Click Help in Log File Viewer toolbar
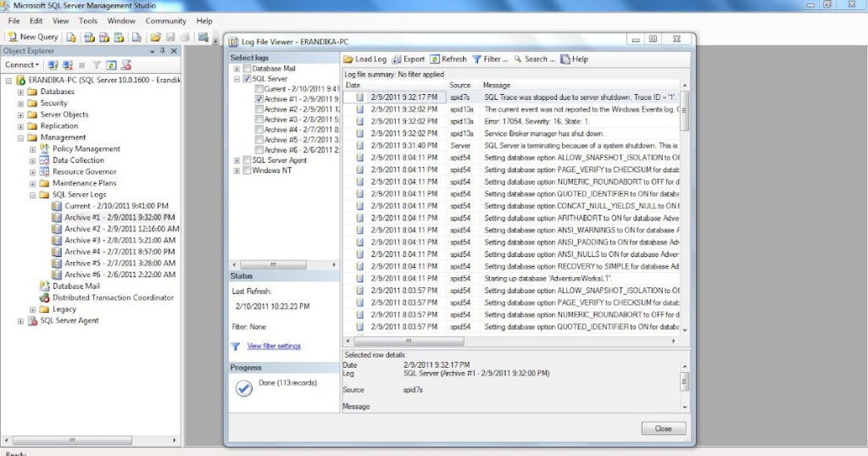The width and height of the screenshot is (868, 456). click(574, 58)
